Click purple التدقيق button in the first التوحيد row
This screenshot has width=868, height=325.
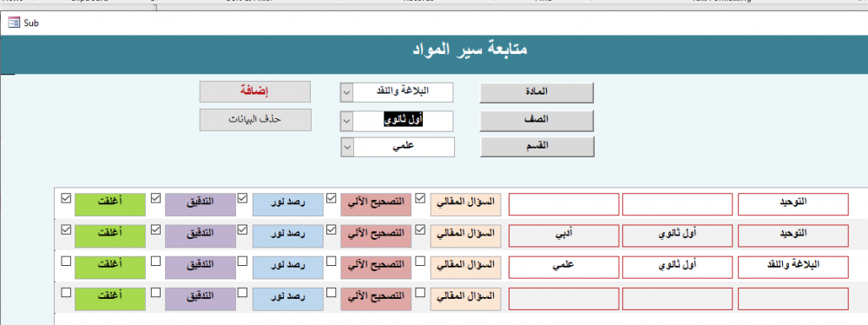pos(201,204)
